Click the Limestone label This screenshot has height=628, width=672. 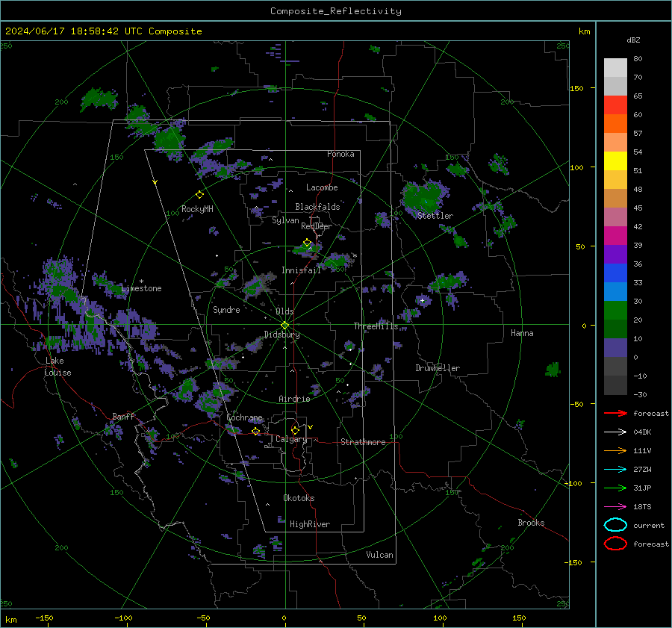(x=141, y=288)
